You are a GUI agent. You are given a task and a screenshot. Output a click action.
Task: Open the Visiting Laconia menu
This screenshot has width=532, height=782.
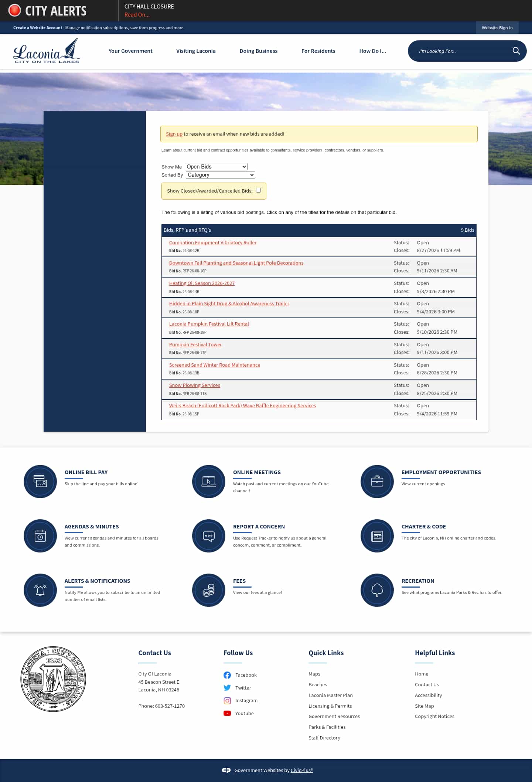196,51
